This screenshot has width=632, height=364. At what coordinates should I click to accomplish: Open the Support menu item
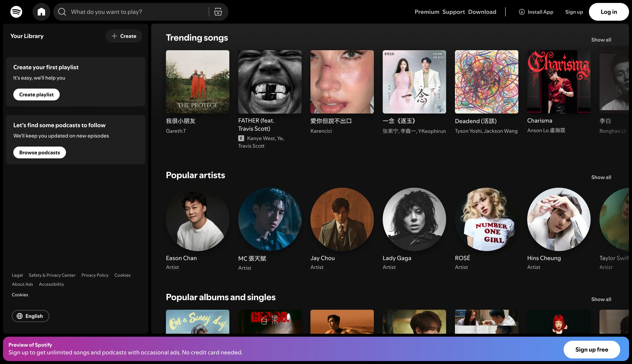pos(453,12)
